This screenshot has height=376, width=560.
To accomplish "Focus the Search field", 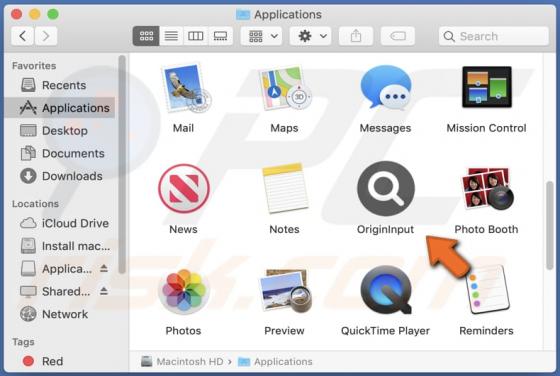I will coord(494,36).
